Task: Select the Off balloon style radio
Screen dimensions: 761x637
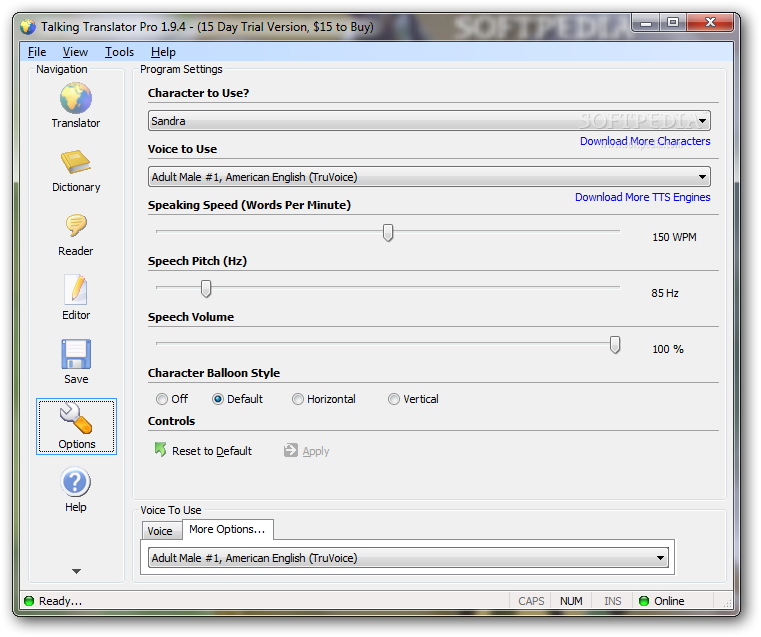Action: pyautogui.click(x=162, y=399)
